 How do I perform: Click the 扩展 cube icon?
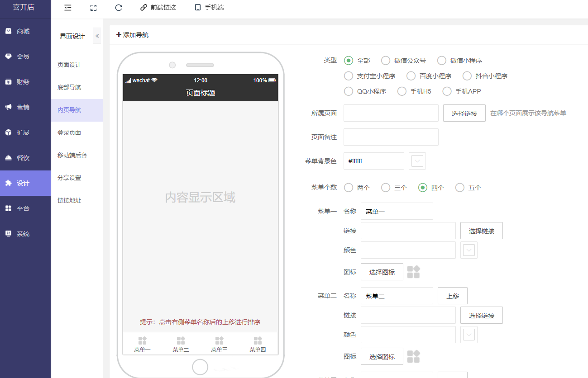point(8,132)
